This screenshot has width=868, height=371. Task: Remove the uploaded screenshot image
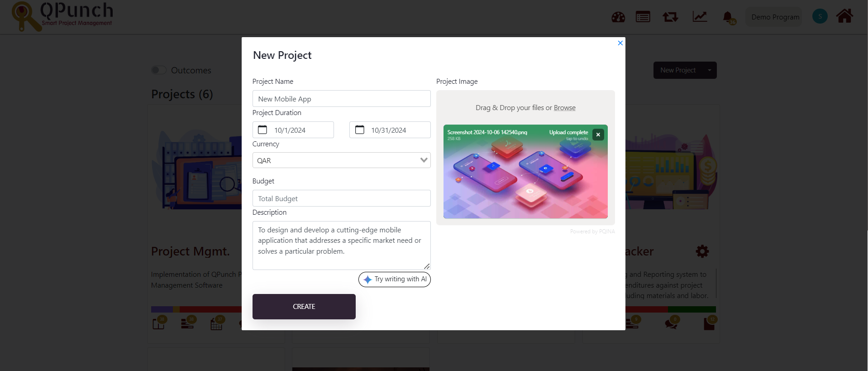(x=598, y=135)
